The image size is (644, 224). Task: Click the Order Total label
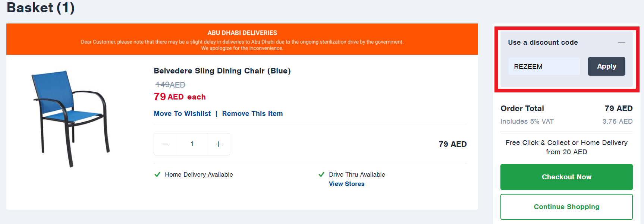[x=522, y=108]
